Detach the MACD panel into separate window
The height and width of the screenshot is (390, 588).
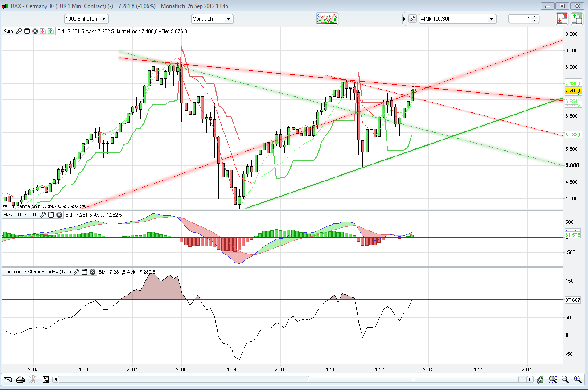51,215
